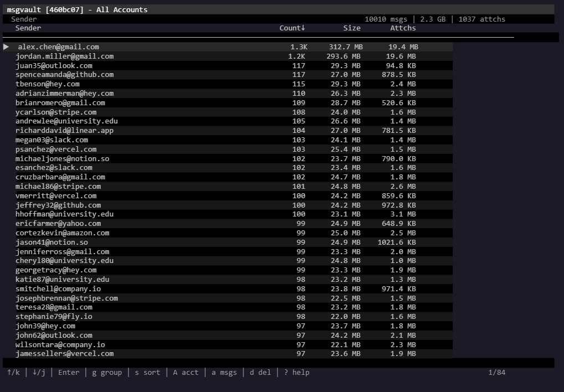
Task: Click the Enter hint in the footer
Action: [69, 373]
